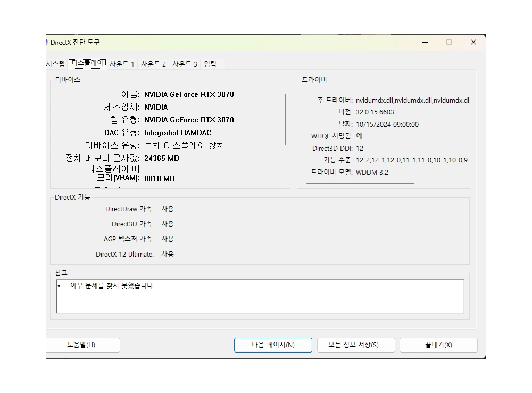This screenshot has width=532, height=393.
Task: Select the 칩 유형 value text
Action: 189,120
